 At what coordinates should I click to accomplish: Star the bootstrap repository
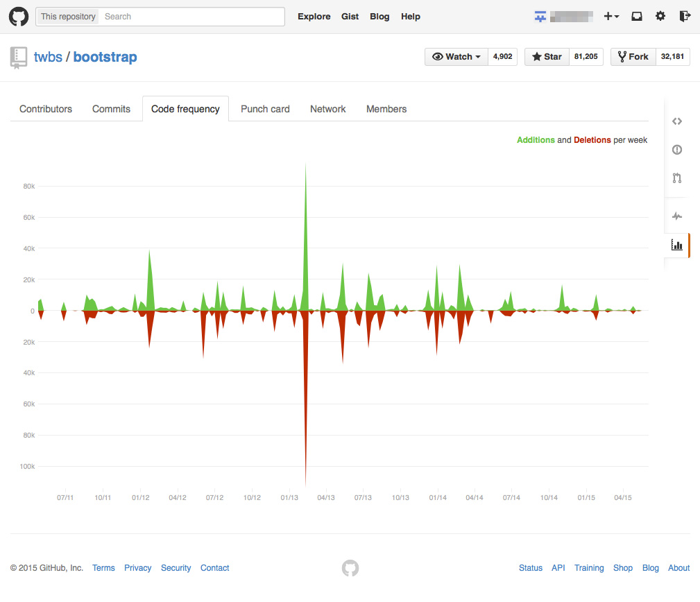coord(547,56)
